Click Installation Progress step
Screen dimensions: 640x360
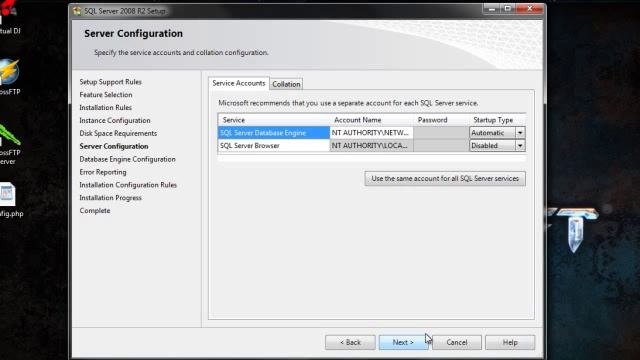110,198
